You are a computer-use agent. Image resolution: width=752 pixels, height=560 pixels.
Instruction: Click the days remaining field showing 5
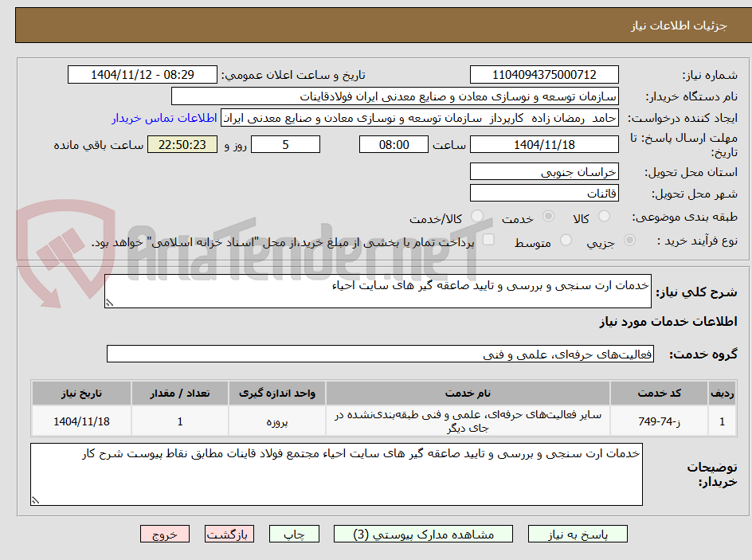pos(285,144)
